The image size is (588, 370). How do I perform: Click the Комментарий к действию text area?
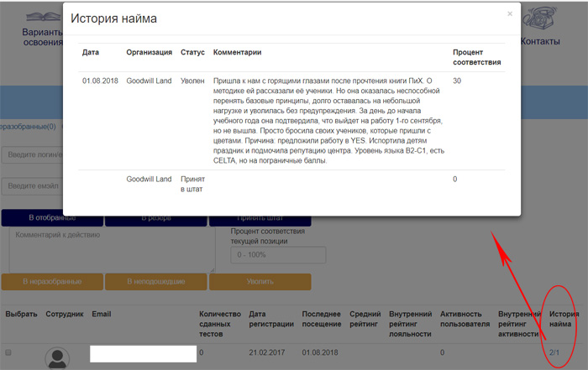(108, 248)
